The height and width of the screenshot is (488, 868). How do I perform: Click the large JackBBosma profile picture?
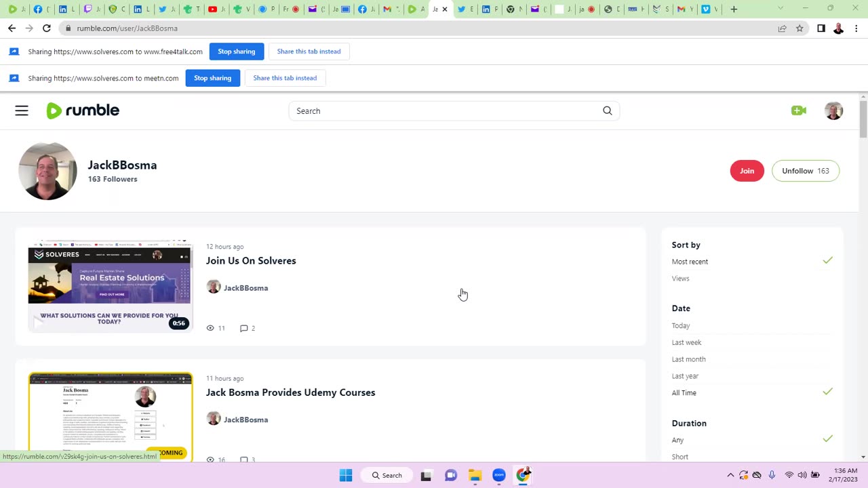coord(47,171)
